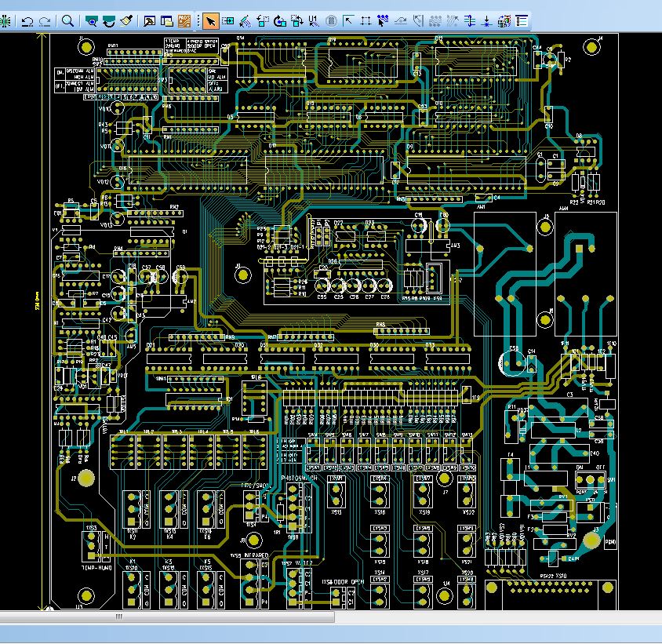Open the ECO design toolbar icon
Viewport: 662px width, 644px height.
[x=504, y=20]
